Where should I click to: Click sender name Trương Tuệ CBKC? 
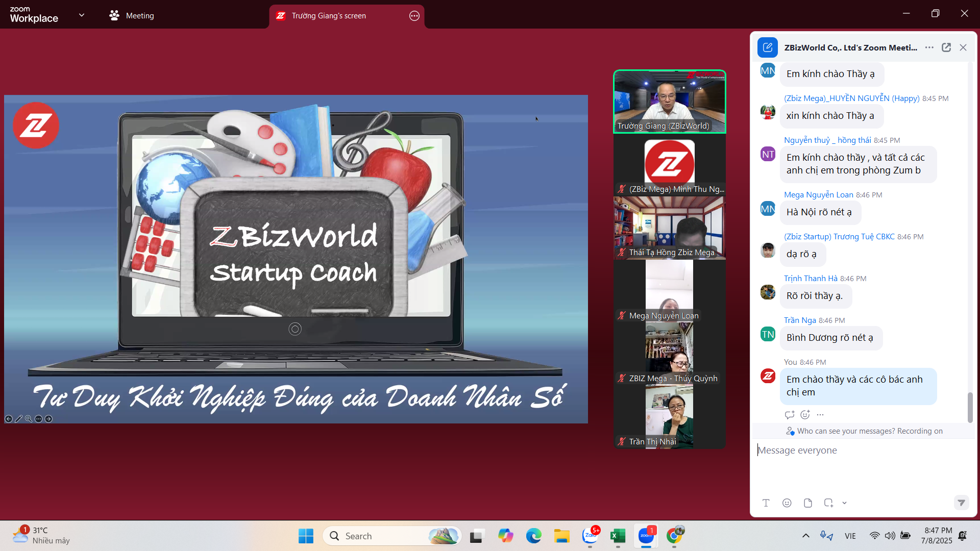click(x=839, y=237)
